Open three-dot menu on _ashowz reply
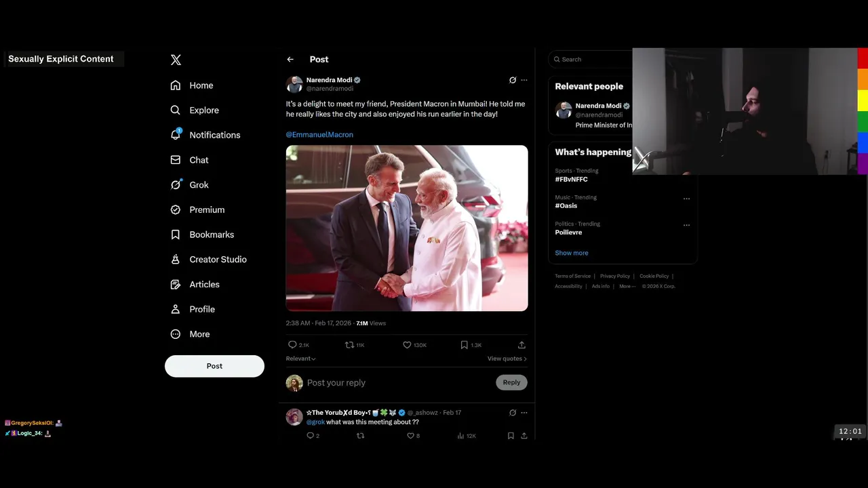 point(524,413)
